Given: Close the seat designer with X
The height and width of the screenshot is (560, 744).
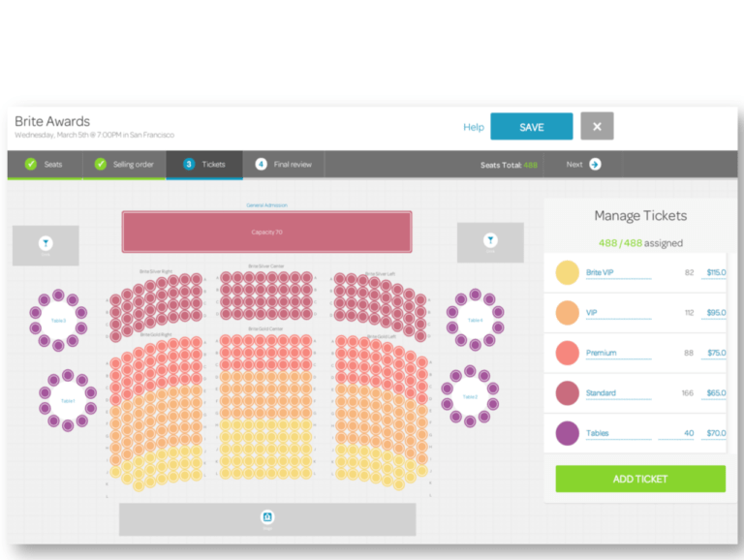Looking at the screenshot, I should pyautogui.click(x=597, y=127).
